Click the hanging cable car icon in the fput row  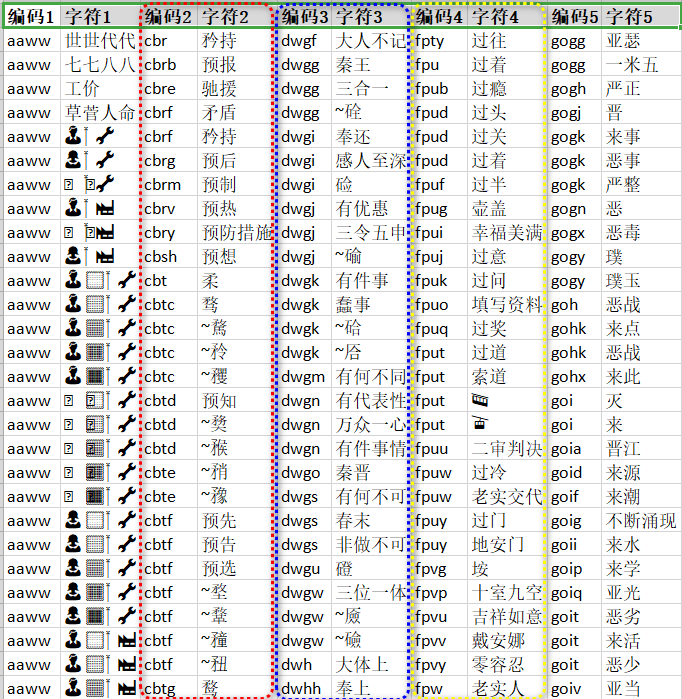[x=480, y=423]
